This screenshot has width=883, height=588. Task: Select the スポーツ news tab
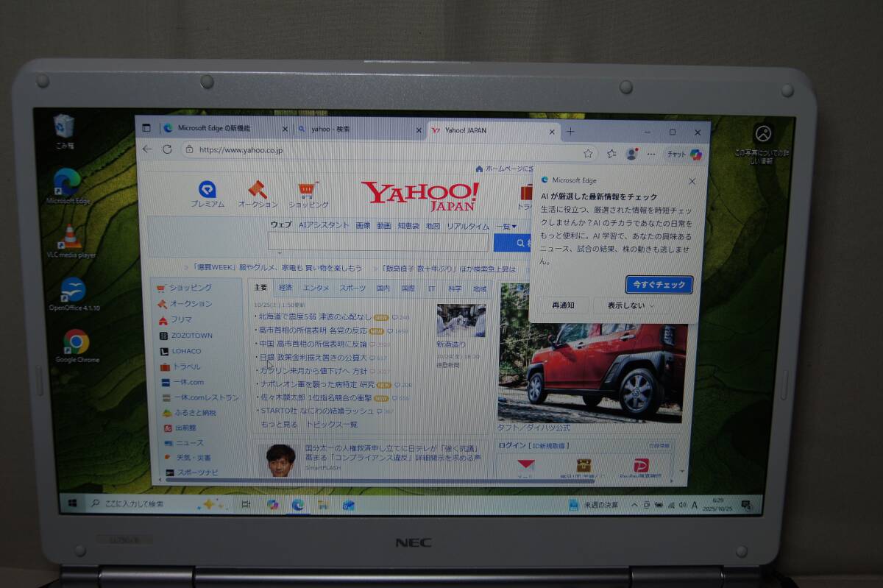(x=353, y=288)
